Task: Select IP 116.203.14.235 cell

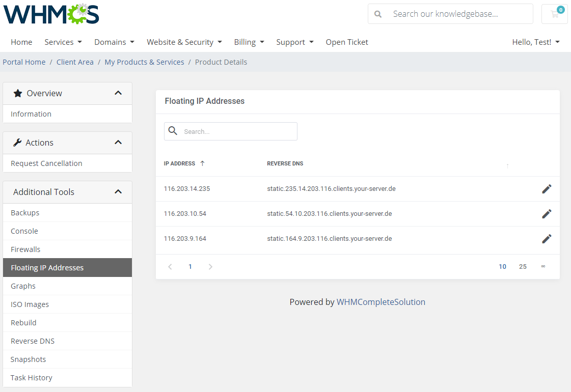Action: point(187,189)
